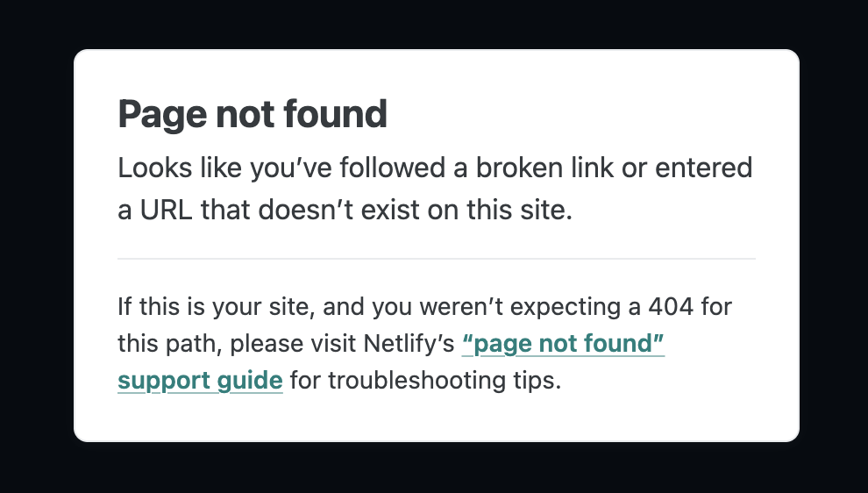Click the word "found" in the bold heading
The image size is (868, 493).
336,114
